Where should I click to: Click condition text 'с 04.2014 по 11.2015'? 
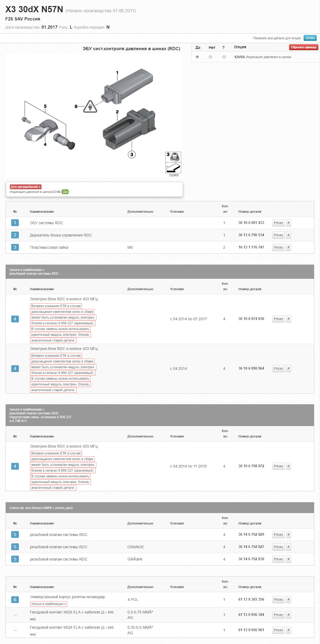pyautogui.click(x=188, y=466)
